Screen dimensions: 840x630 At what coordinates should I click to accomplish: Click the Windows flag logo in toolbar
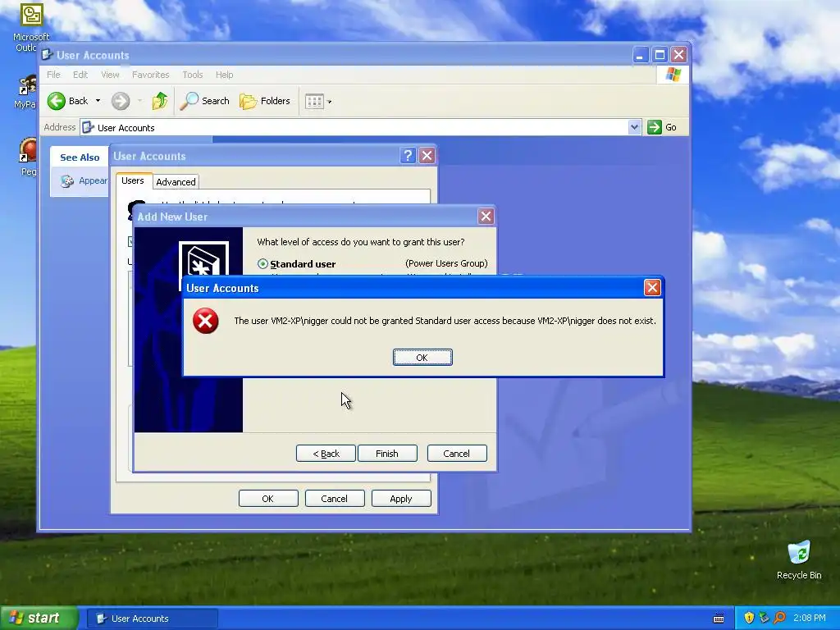point(673,75)
